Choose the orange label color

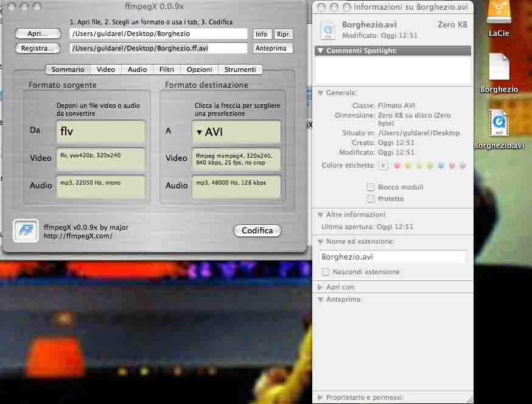[x=408, y=166]
